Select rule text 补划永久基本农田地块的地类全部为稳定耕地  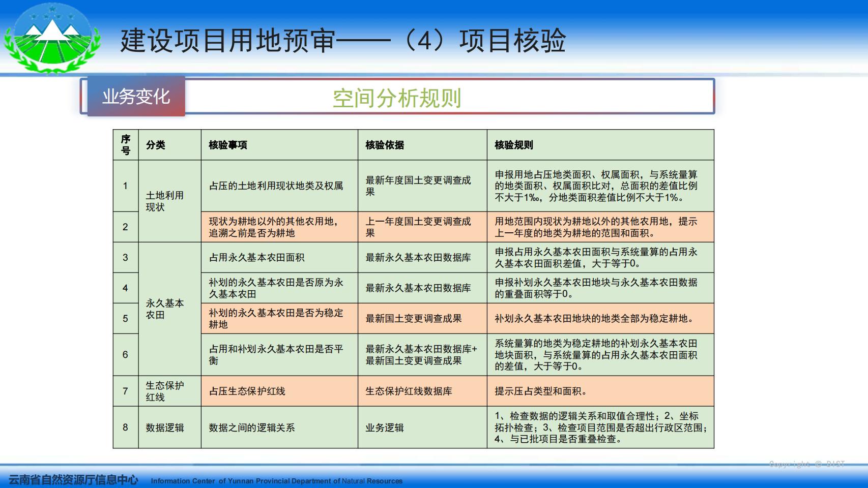point(600,318)
